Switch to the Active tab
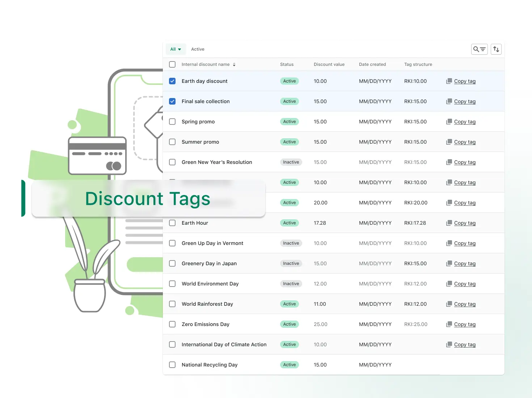The image size is (532, 398). [x=198, y=49]
